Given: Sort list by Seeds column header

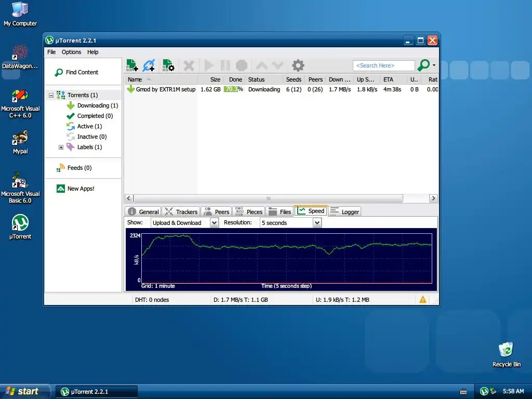Looking at the screenshot, I should [x=294, y=79].
